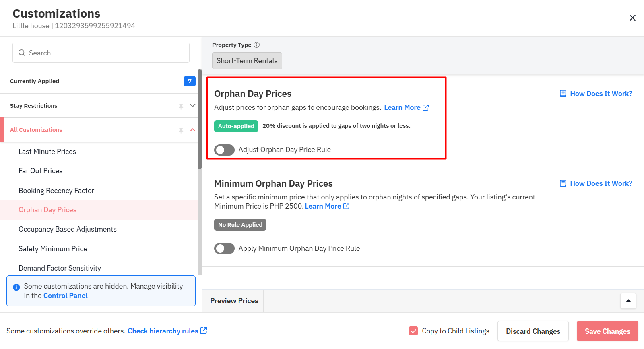Image resolution: width=644 pixels, height=349 pixels.
Task: Open Learn More for Minimum Orphan Day Prices
Action: (x=323, y=206)
